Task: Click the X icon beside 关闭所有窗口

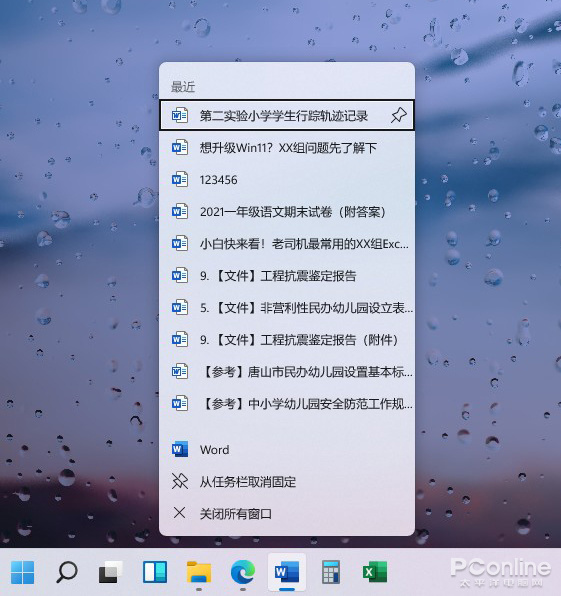Action: [179, 513]
